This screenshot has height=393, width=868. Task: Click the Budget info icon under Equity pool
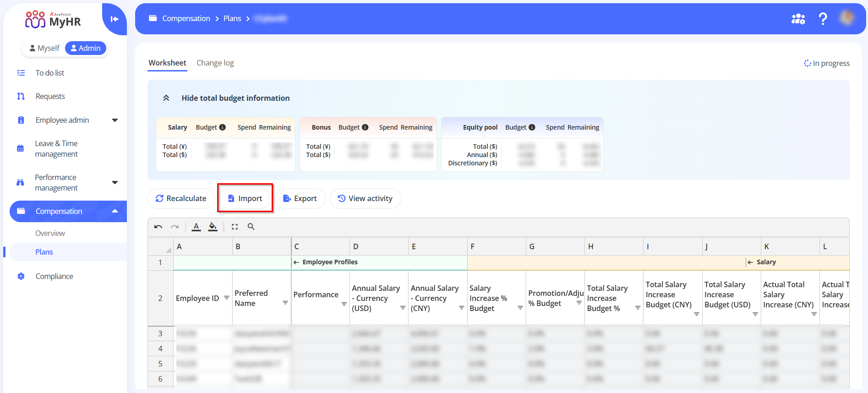[x=532, y=127]
